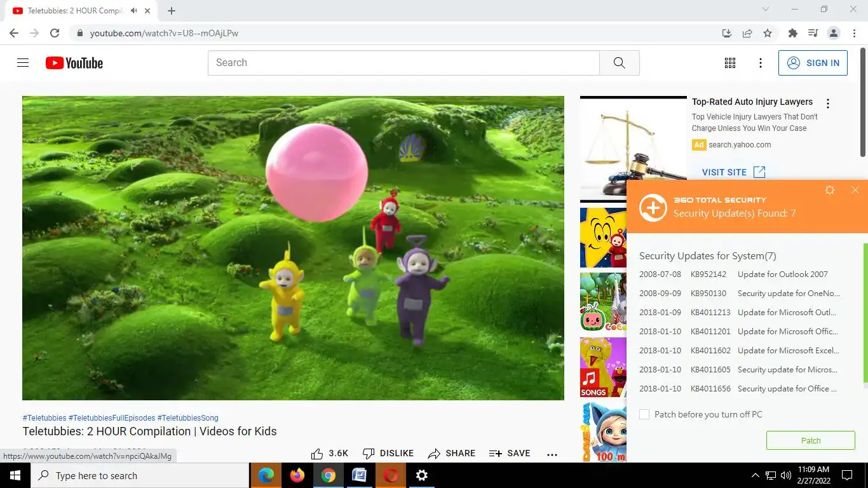Open Windows Settings gear in taskbar
The width and height of the screenshot is (868, 488).
421,475
